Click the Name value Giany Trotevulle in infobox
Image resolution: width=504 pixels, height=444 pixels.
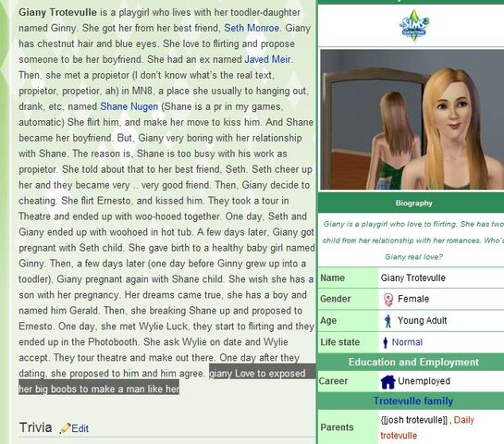(x=413, y=277)
